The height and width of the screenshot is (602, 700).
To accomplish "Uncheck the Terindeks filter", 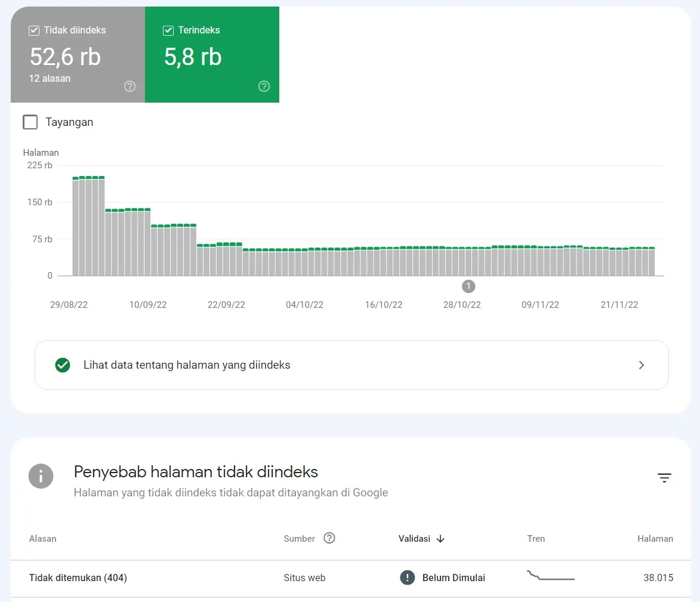I will pos(168,30).
